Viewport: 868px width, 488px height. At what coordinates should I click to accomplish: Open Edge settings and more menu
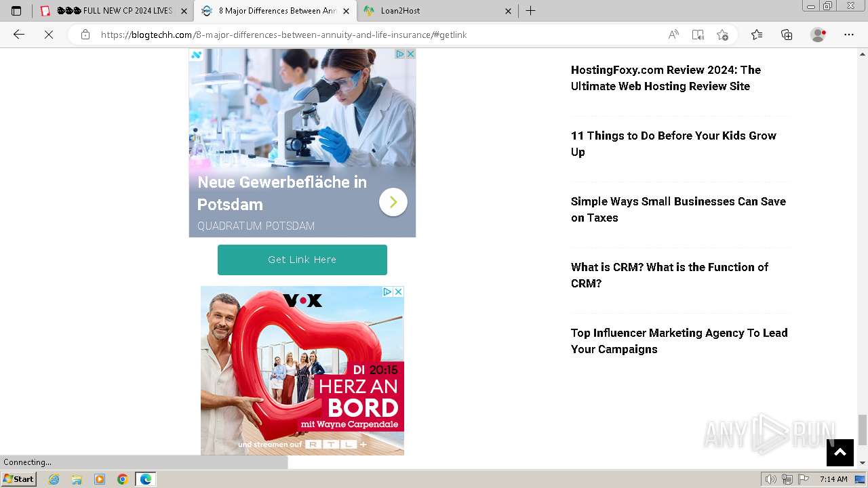tap(849, 35)
